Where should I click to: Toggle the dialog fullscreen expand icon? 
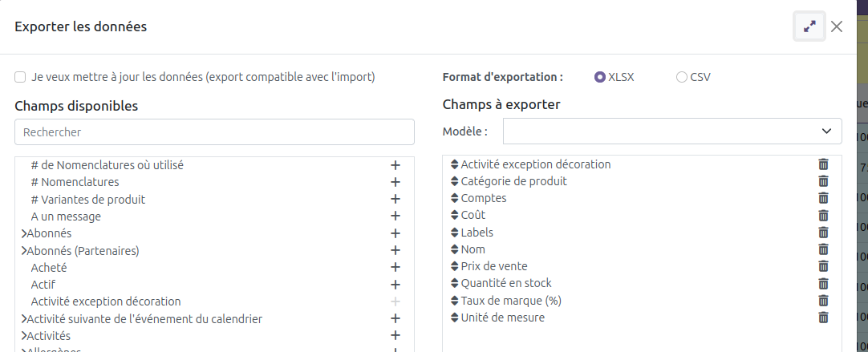pyautogui.click(x=809, y=26)
